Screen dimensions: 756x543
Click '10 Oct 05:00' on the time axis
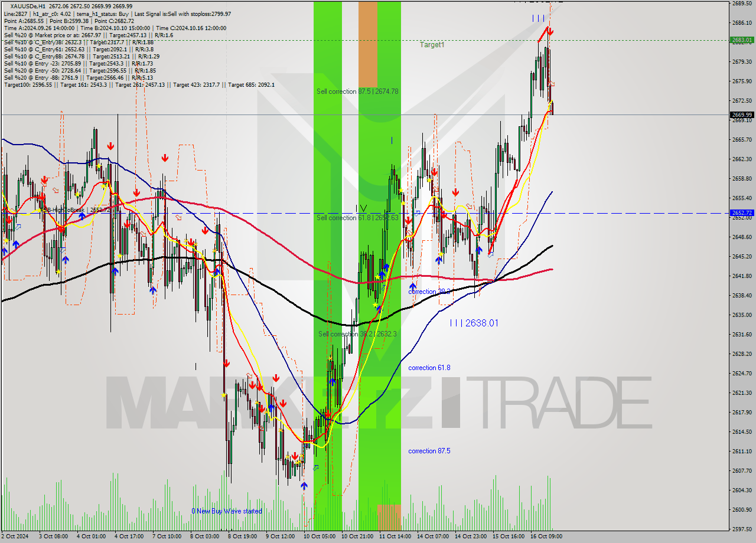319,537
